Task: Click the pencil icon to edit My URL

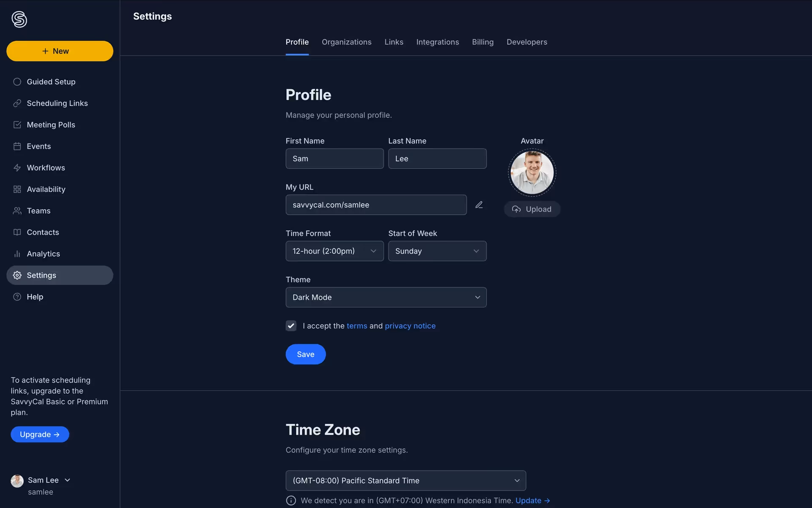Action: [x=479, y=205]
